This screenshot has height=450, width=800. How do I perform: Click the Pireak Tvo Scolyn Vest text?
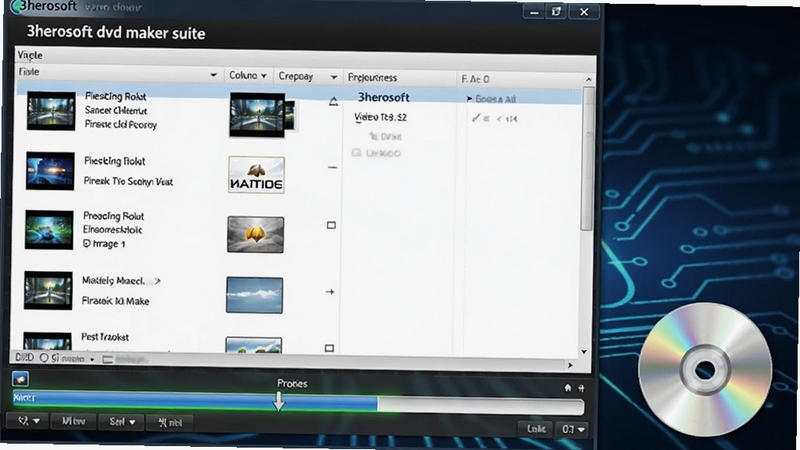[128, 181]
